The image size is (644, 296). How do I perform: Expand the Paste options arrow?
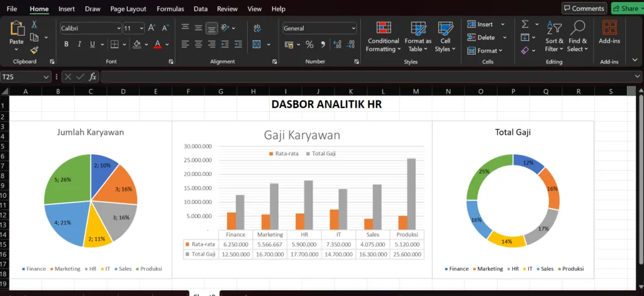coord(16,50)
